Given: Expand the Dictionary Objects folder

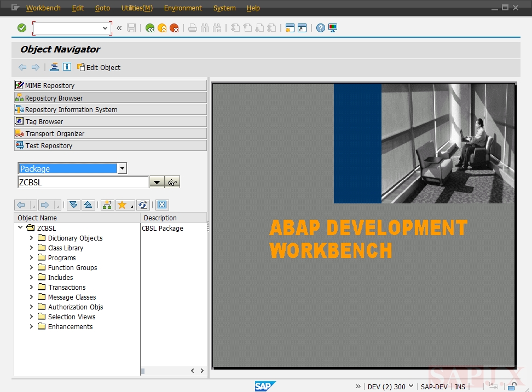Looking at the screenshot, I should tap(32, 238).
